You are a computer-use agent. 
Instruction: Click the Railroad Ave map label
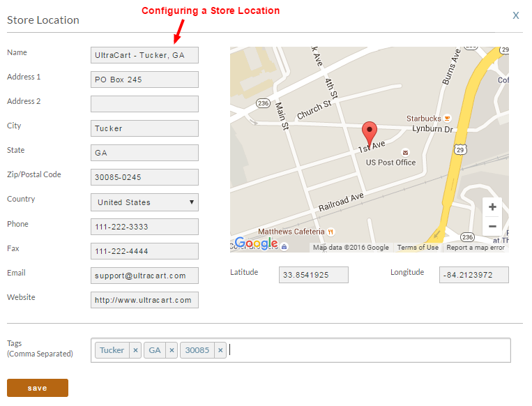(341, 202)
